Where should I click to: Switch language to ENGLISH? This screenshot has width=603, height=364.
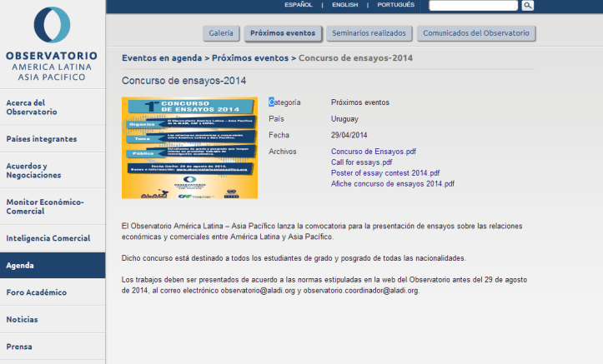(345, 5)
